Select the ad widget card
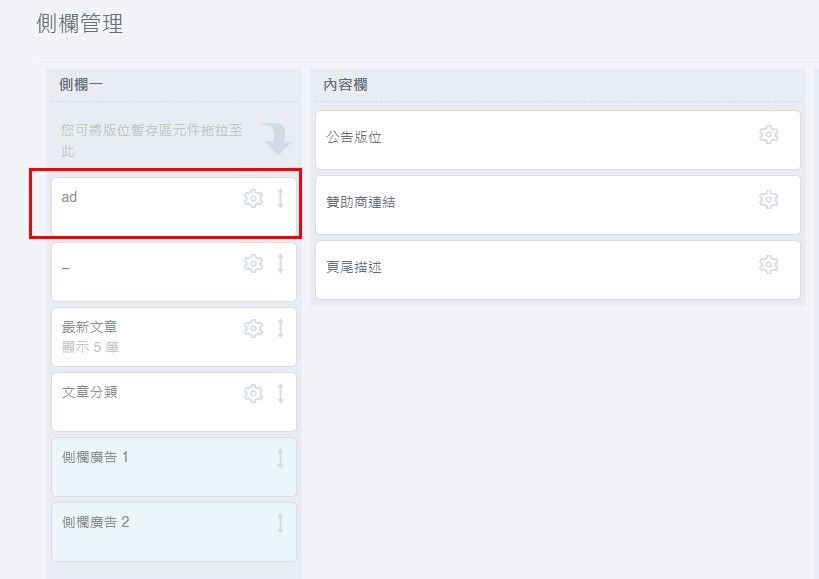Screen dimensions: 819x579 pyautogui.click(x=174, y=207)
